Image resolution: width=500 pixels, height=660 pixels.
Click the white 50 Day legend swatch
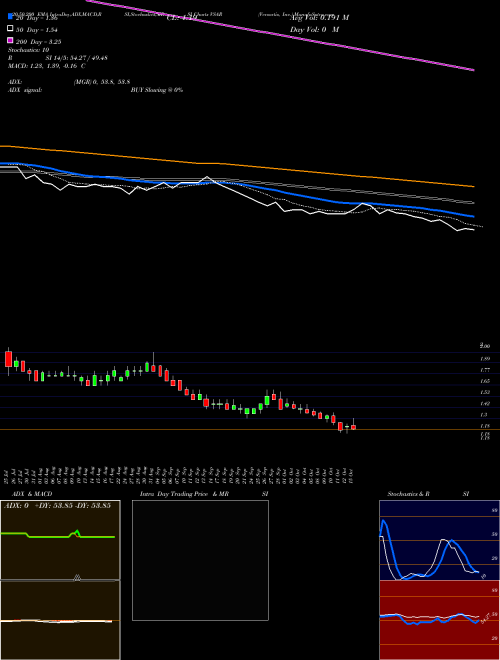click(x=10, y=29)
